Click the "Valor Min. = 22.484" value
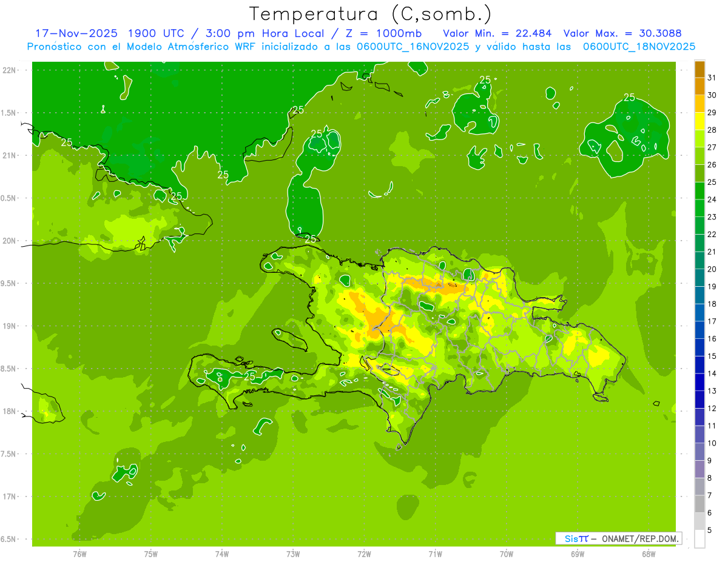 click(497, 33)
